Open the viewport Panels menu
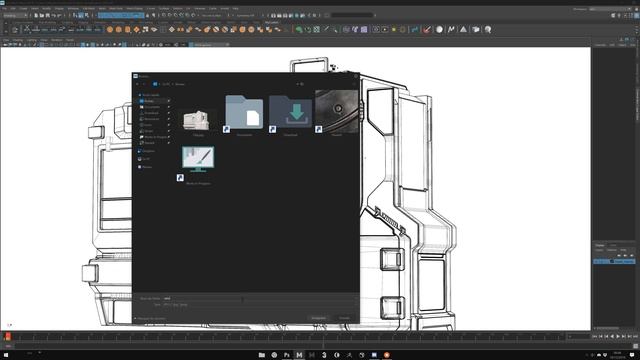Viewport: 640px width, 360px height. [70, 40]
